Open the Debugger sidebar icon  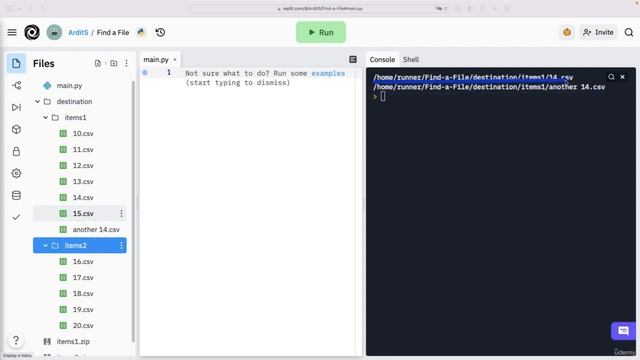coord(16,107)
